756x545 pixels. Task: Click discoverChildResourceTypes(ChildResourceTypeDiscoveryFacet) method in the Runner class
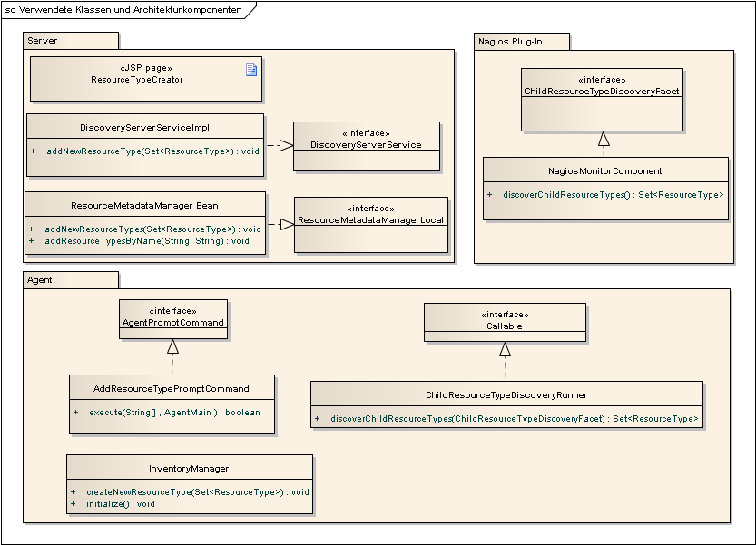(515, 419)
